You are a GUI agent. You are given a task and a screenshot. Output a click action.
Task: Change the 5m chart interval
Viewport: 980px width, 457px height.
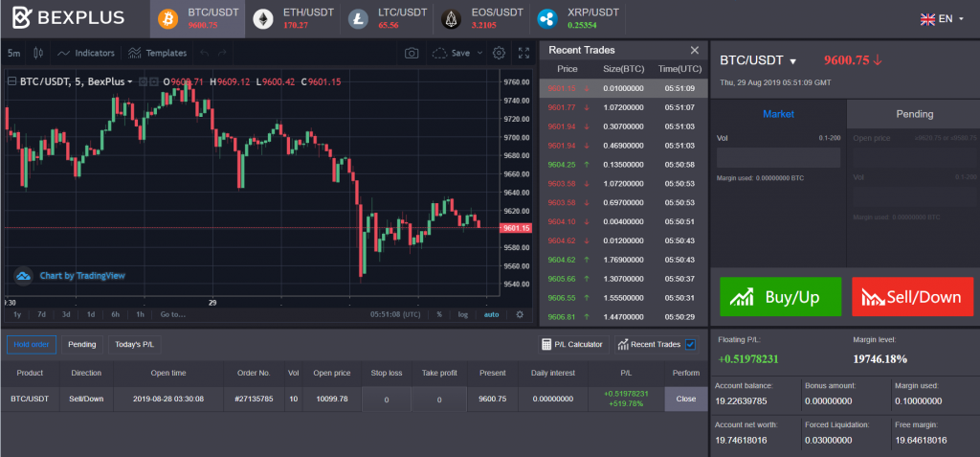click(x=13, y=54)
